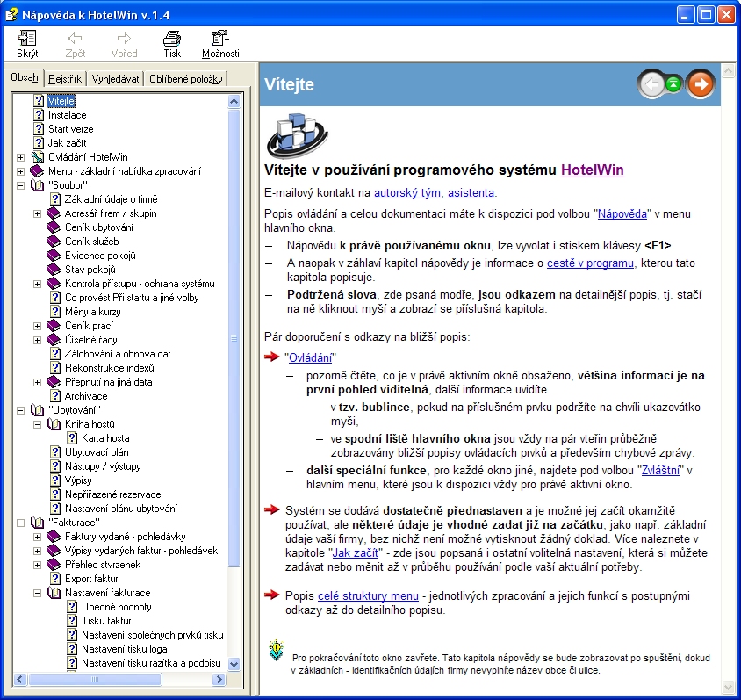Follow the autorský tým e-mail link
This screenshot has width=741, height=700.
(x=407, y=193)
